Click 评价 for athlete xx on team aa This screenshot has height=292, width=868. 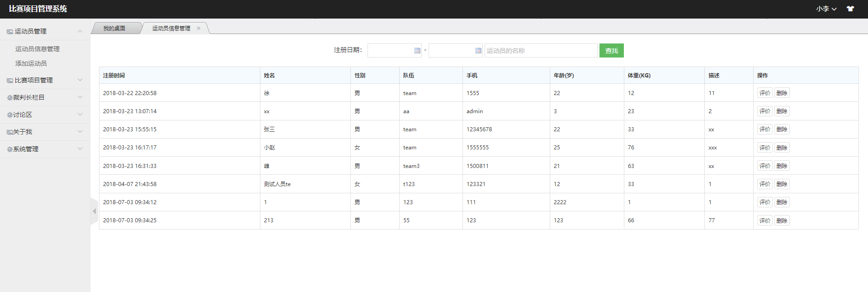[x=765, y=111]
